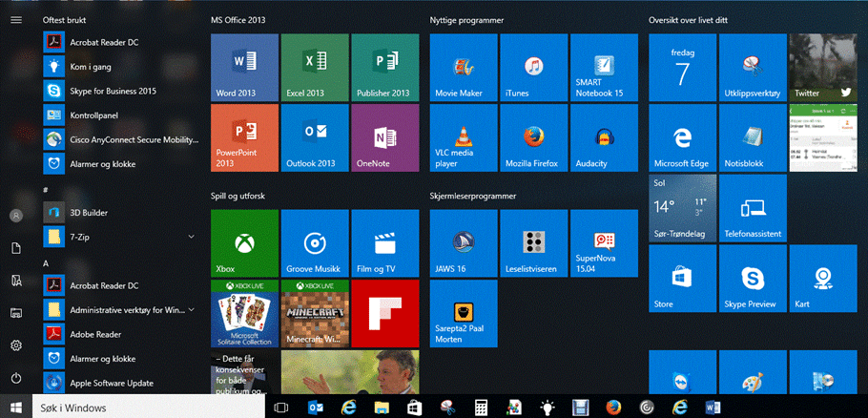Click the Task View icon on taskbar
This screenshot has width=868, height=418.
281,408
